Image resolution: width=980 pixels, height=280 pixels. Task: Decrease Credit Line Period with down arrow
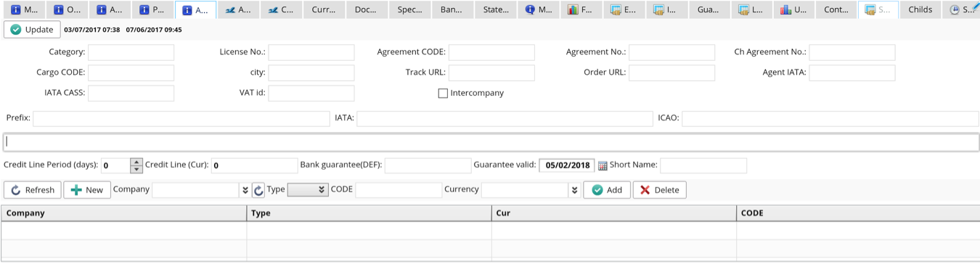click(x=136, y=170)
